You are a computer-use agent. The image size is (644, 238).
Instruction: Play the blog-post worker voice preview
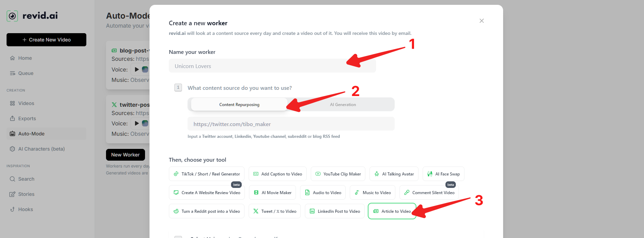pyautogui.click(x=137, y=69)
